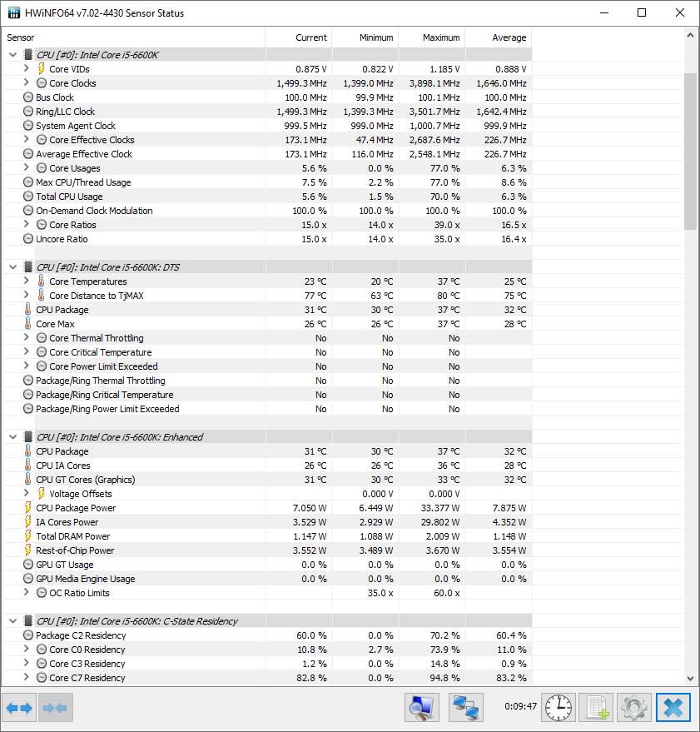The height and width of the screenshot is (732, 700).
Task: Open sensor settings gear icon
Action: (x=633, y=708)
